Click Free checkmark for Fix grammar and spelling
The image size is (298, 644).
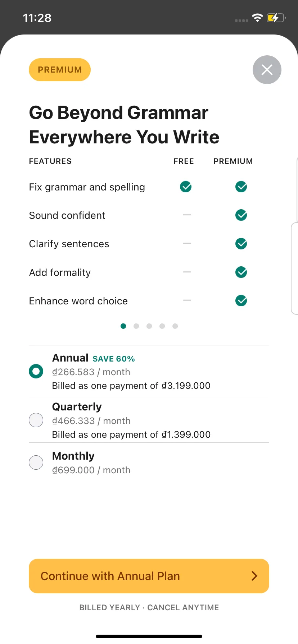point(186,187)
